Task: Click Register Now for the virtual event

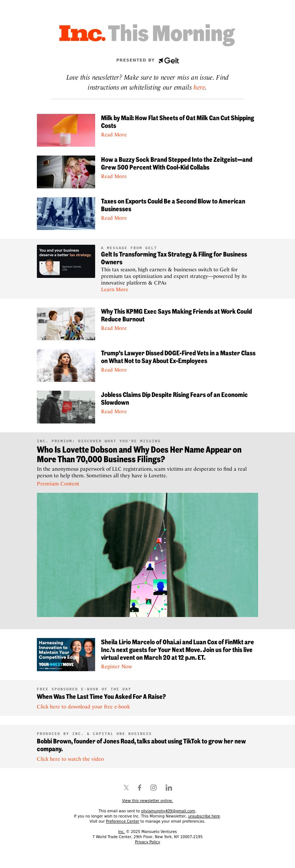Action: [x=117, y=666]
